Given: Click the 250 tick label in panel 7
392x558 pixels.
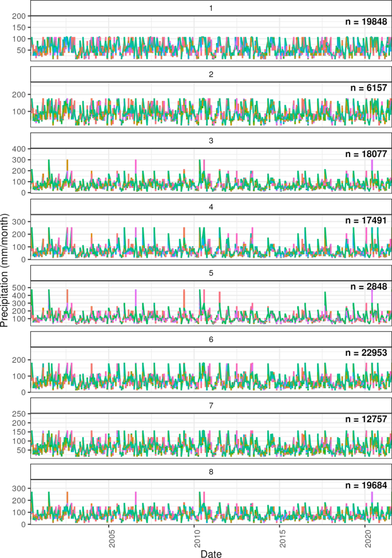Looking at the screenshot, I should click(19, 414).
